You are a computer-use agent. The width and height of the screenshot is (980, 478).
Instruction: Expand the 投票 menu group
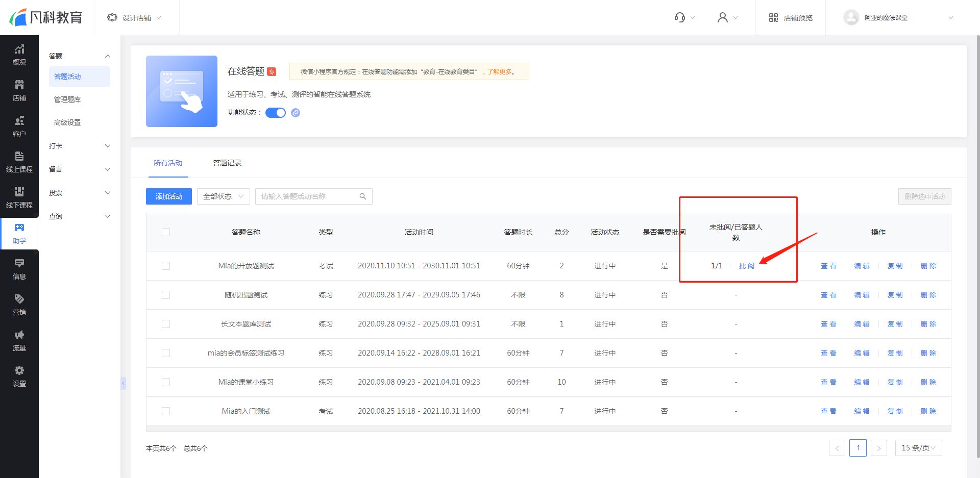click(79, 193)
